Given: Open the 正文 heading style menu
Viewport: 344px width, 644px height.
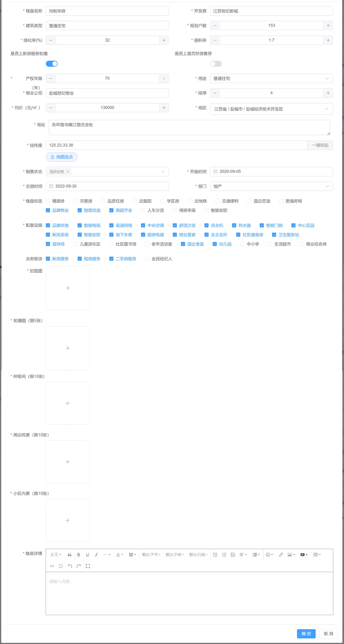Looking at the screenshot, I should [56, 555].
